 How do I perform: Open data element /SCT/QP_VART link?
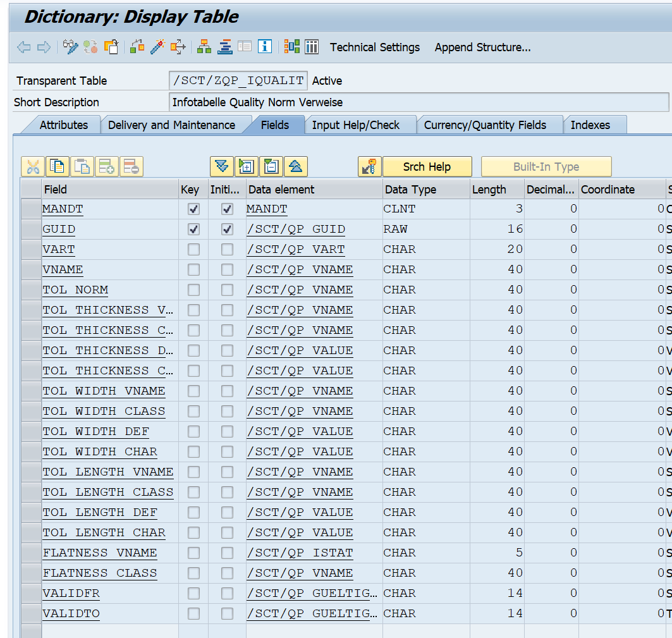click(295, 249)
